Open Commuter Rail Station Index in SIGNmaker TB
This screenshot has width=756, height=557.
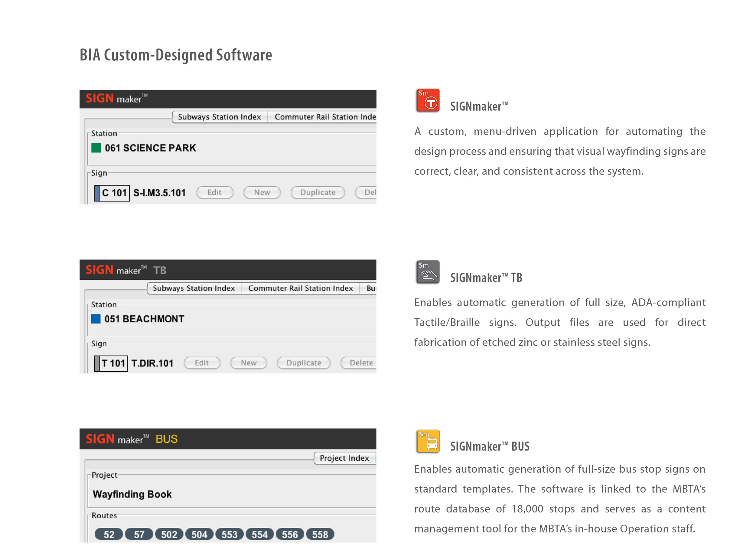300,288
